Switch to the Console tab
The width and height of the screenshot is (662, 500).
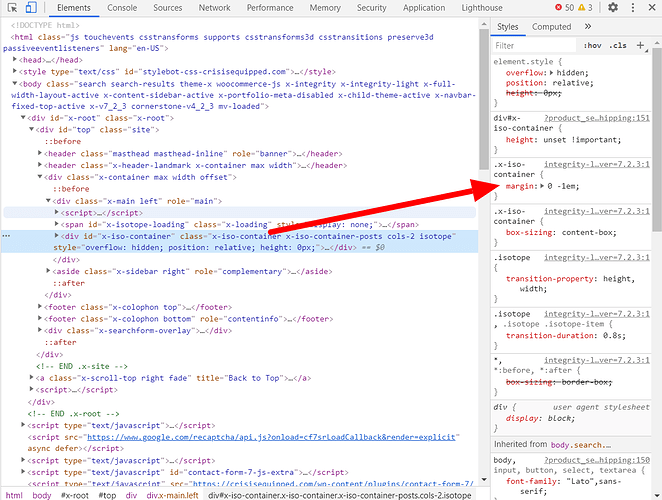(x=122, y=8)
